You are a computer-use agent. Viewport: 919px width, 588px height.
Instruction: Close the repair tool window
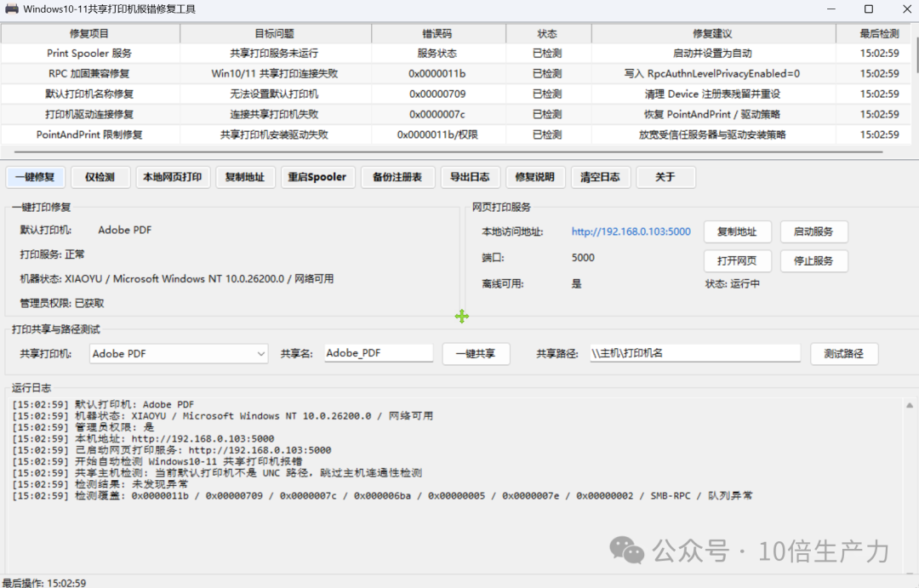point(907,9)
